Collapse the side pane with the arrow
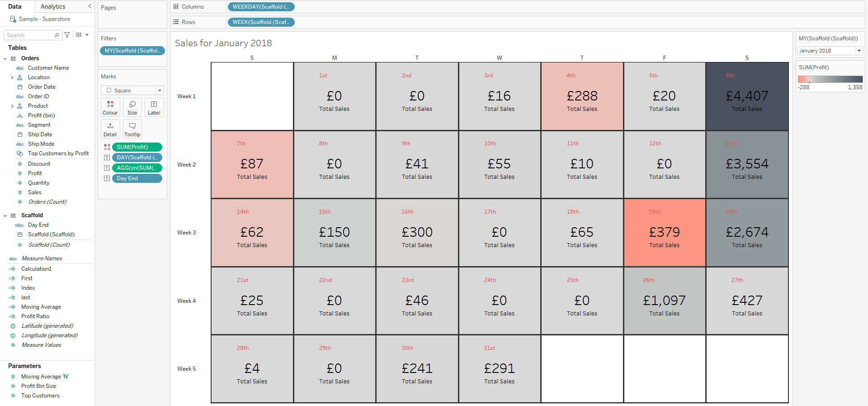 click(x=90, y=6)
